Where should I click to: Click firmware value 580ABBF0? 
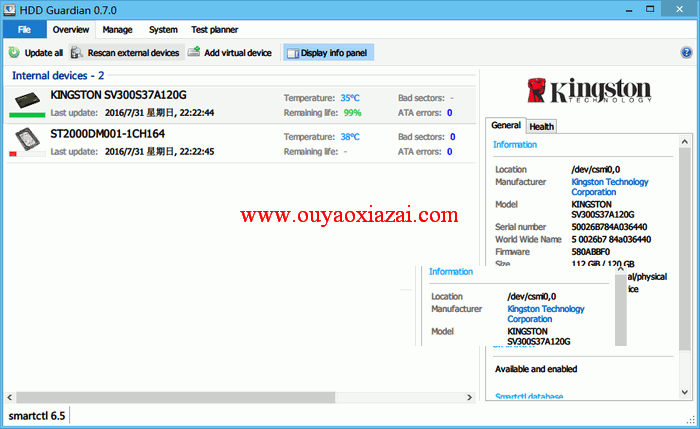pyautogui.click(x=590, y=252)
